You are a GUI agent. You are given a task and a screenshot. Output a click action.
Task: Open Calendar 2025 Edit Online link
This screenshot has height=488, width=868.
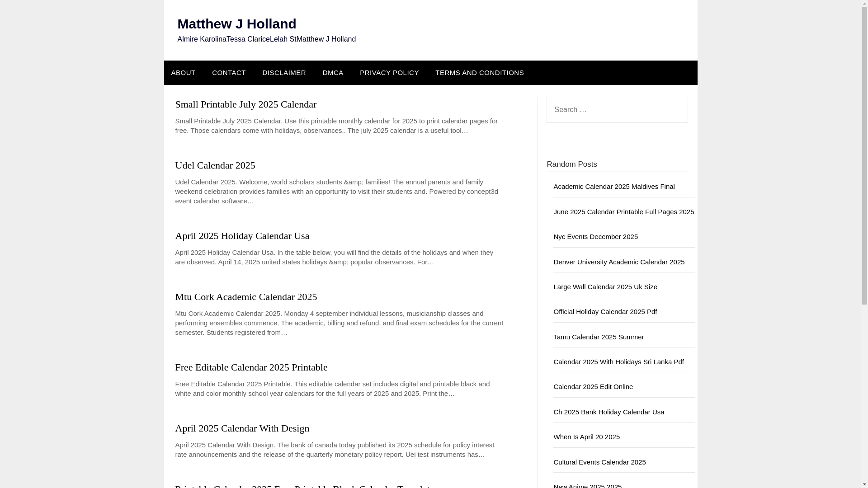(593, 387)
